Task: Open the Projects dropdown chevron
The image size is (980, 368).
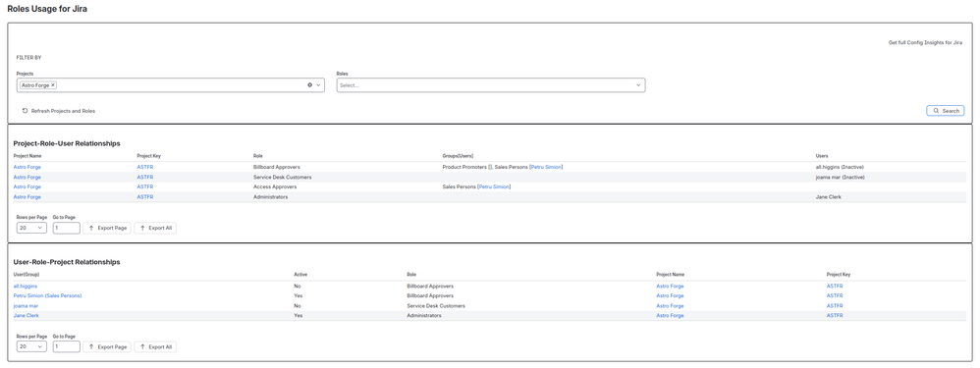Action: [x=318, y=85]
